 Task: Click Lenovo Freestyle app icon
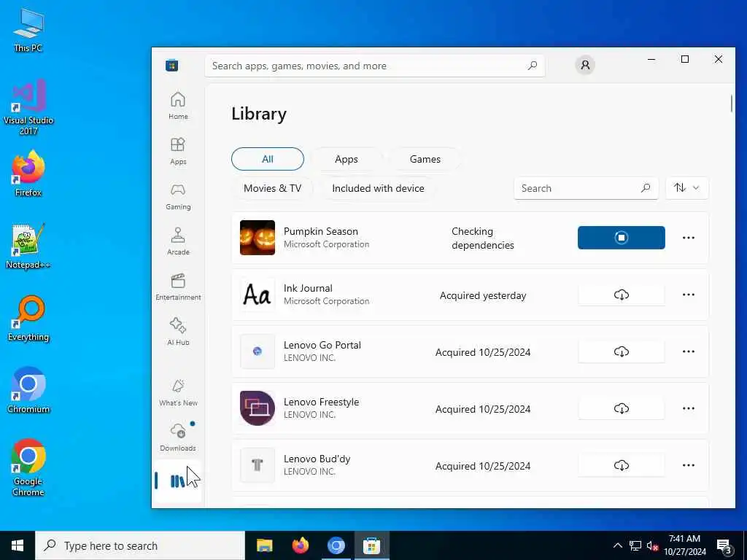[258, 408]
